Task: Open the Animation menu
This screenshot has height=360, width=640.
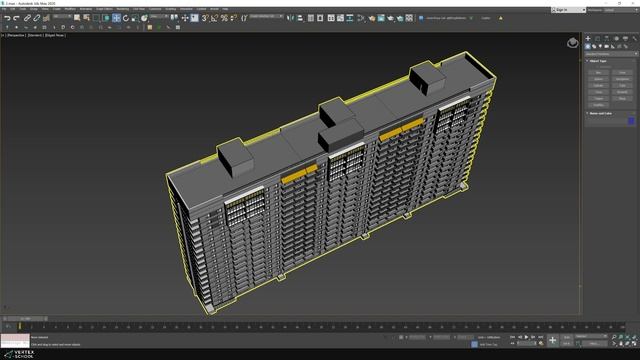Action: [x=86, y=9]
